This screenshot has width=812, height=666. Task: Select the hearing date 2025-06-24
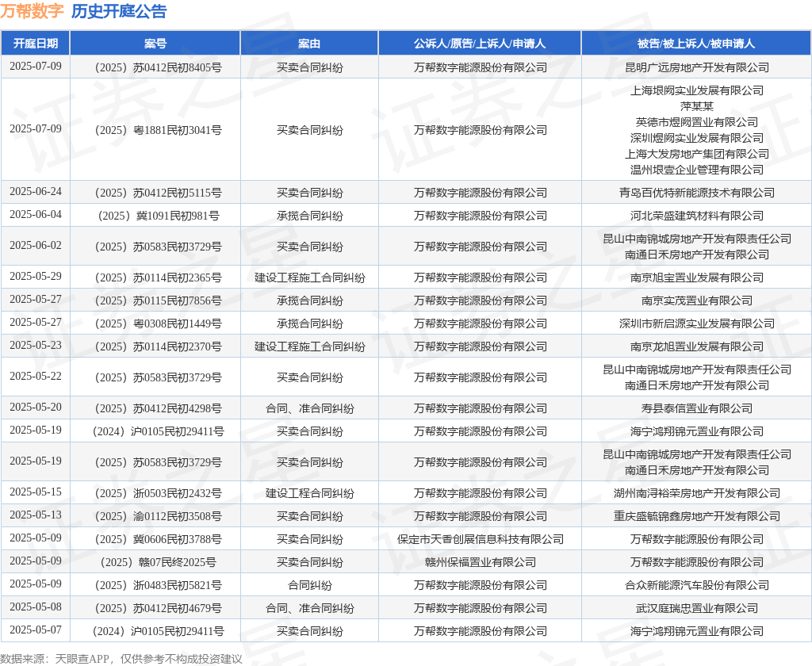coord(35,192)
